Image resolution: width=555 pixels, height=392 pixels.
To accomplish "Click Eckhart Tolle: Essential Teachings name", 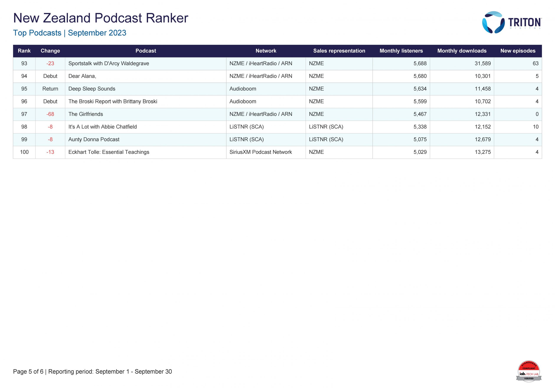I will pyautogui.click(x=109, y=152).
